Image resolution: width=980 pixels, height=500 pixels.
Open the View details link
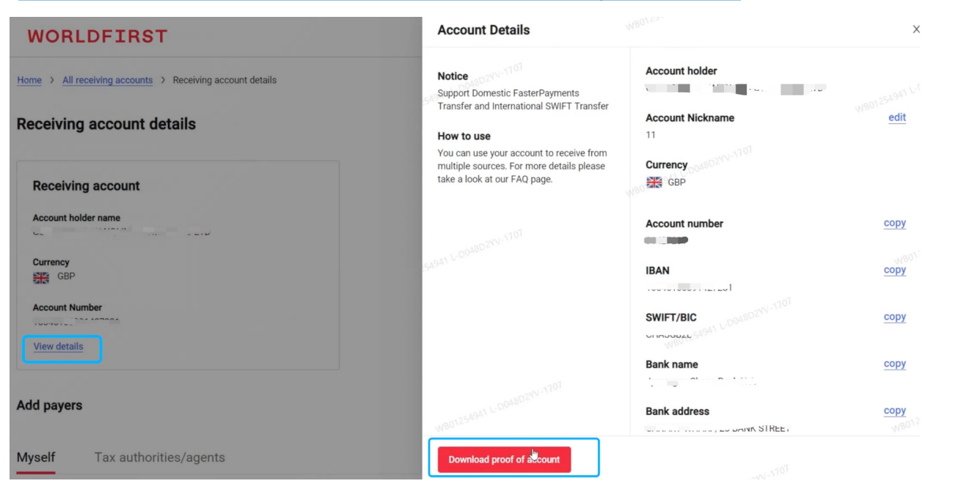[59, 347]
